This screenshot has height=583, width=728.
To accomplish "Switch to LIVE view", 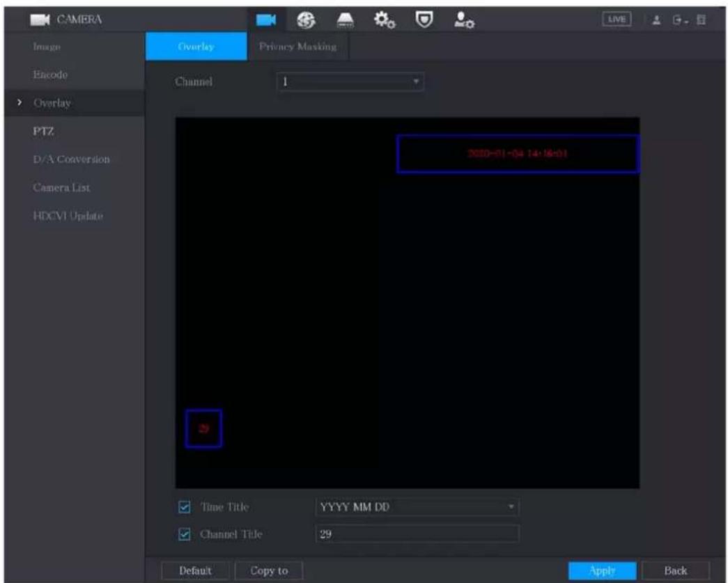I will [617, 20].
